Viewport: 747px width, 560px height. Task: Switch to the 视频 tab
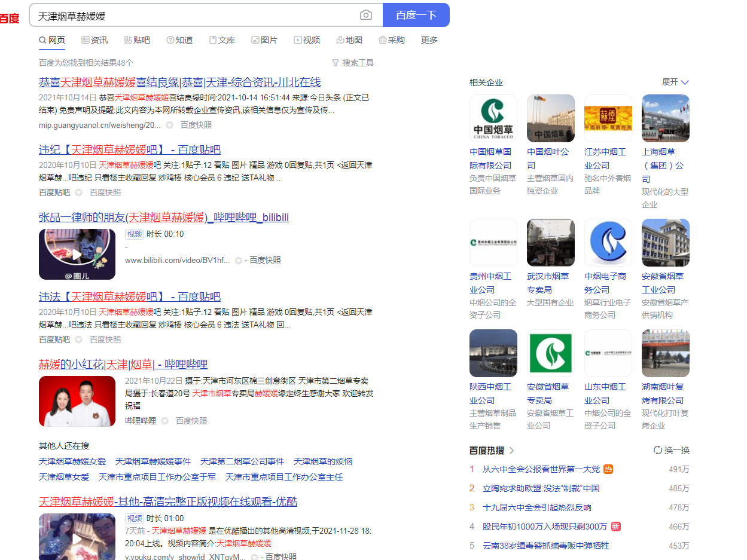307,40
